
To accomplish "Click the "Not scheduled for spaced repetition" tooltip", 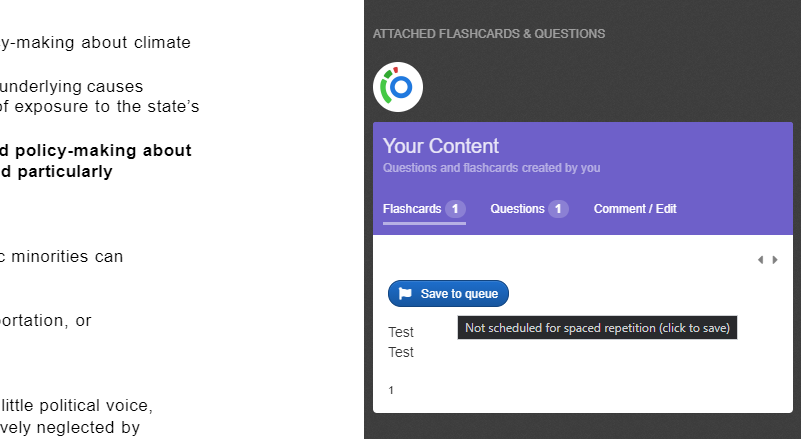I will (x=597, y=328).
